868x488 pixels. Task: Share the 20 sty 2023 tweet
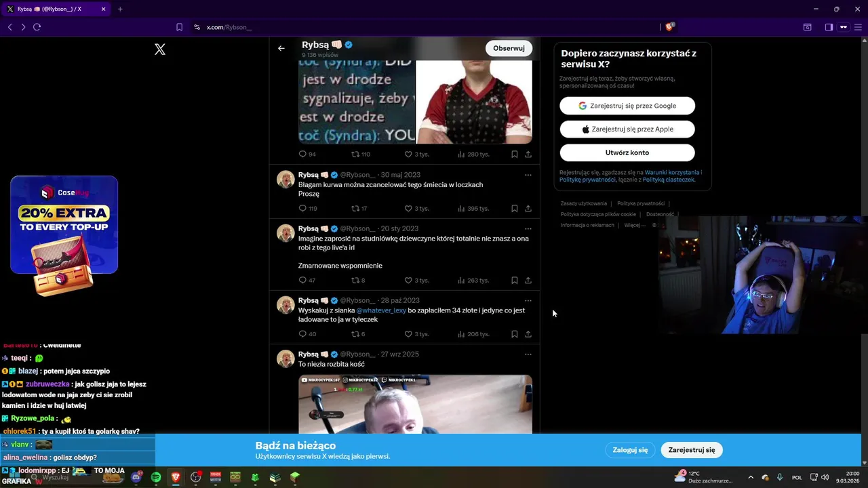[528, 280]
